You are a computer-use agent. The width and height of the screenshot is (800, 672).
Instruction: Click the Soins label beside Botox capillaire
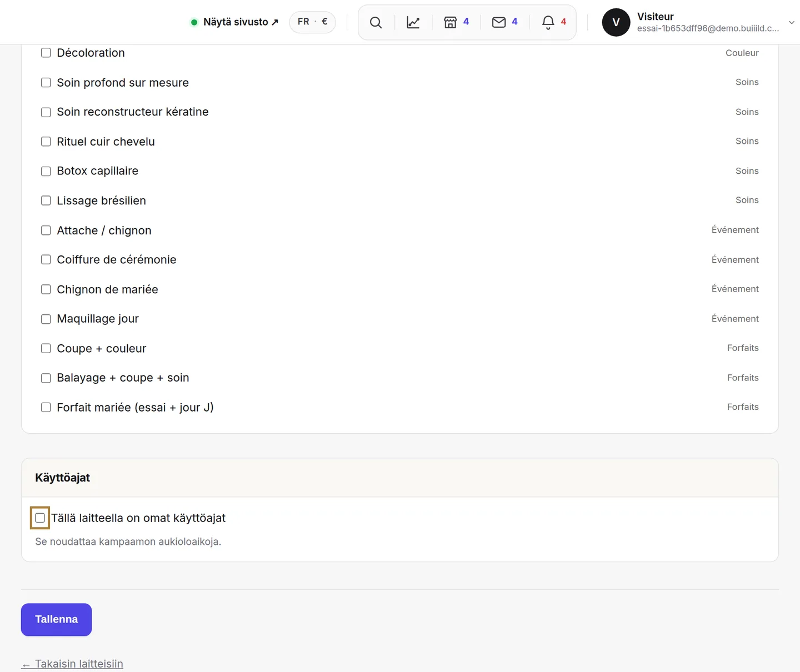pyautogui.click(x=747, y=171)
